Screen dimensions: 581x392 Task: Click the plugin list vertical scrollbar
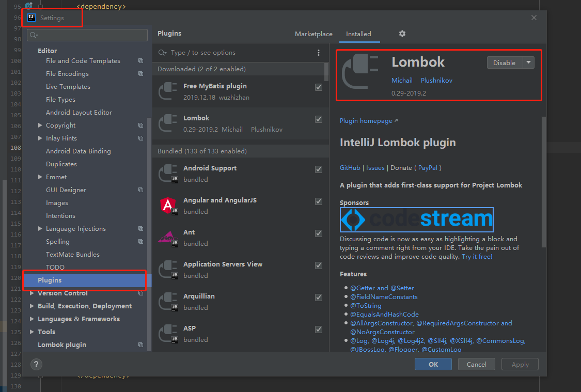326,71
